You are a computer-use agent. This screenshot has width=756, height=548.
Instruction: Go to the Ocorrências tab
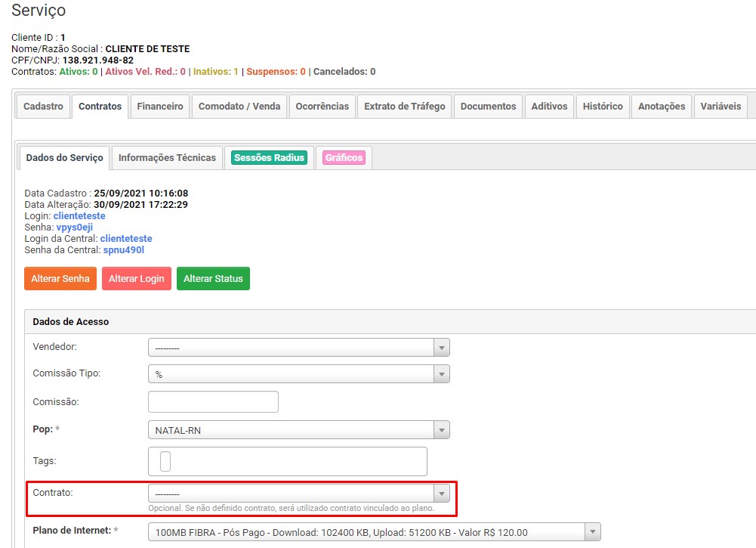click(322, 107)
